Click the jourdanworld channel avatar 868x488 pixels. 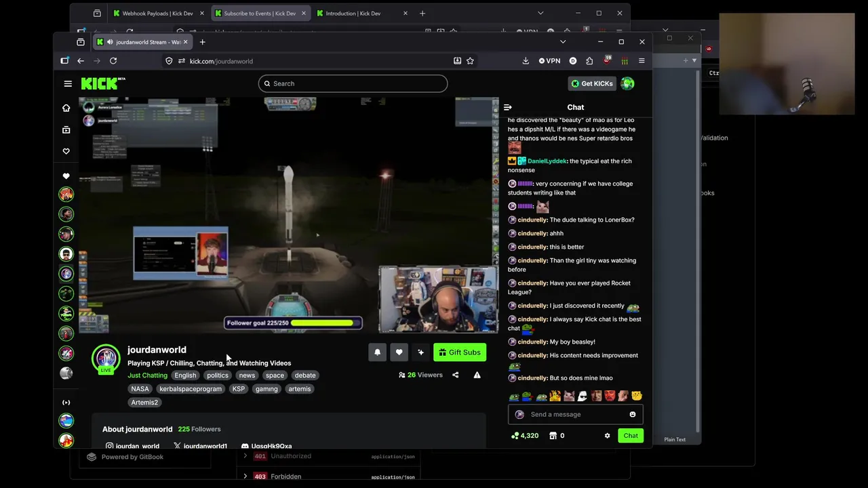tap(106, 358)
